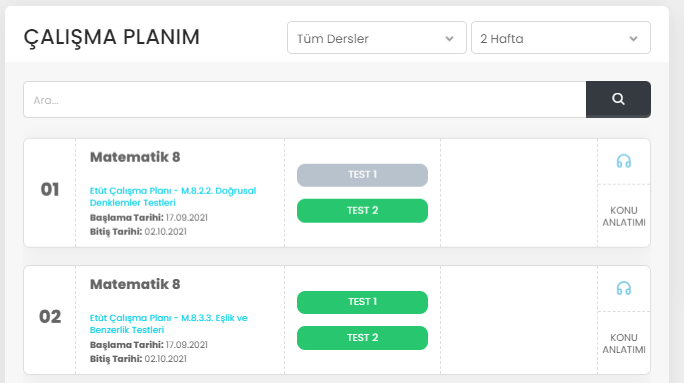Start green TEST 2 in row 01

362,211
